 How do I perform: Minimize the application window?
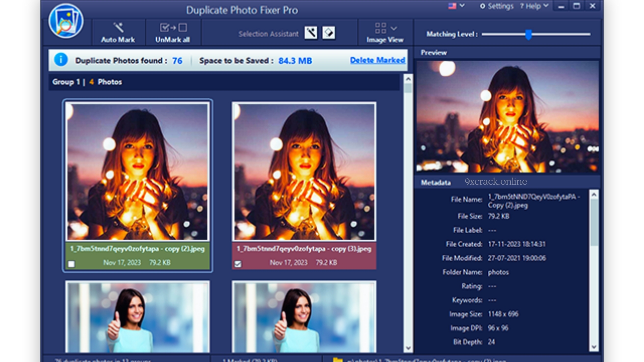point(561,6)
